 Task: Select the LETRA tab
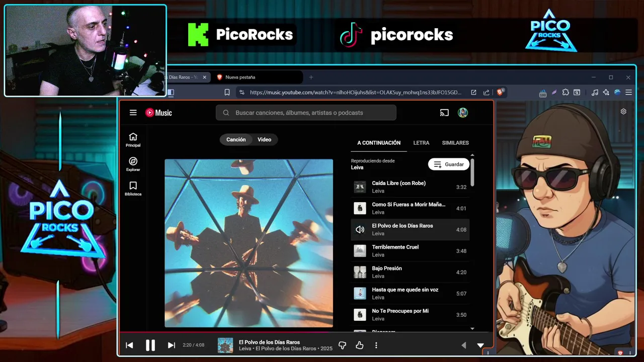pos(421,143)
